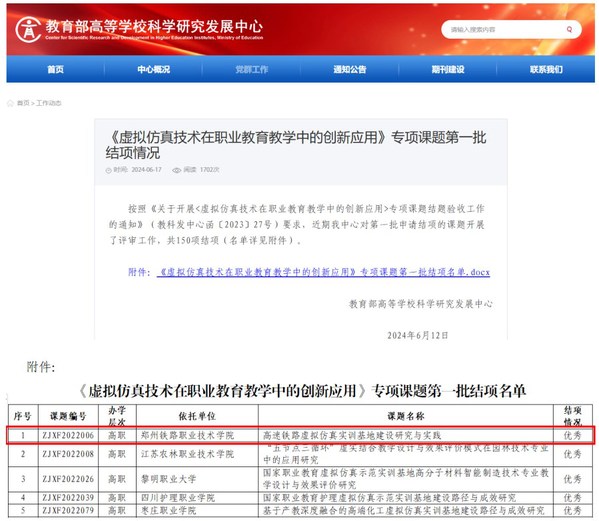Viewport: 599px width, 521px height.
Task: Click the 课题名称 column header
Action: click(406, 416)
